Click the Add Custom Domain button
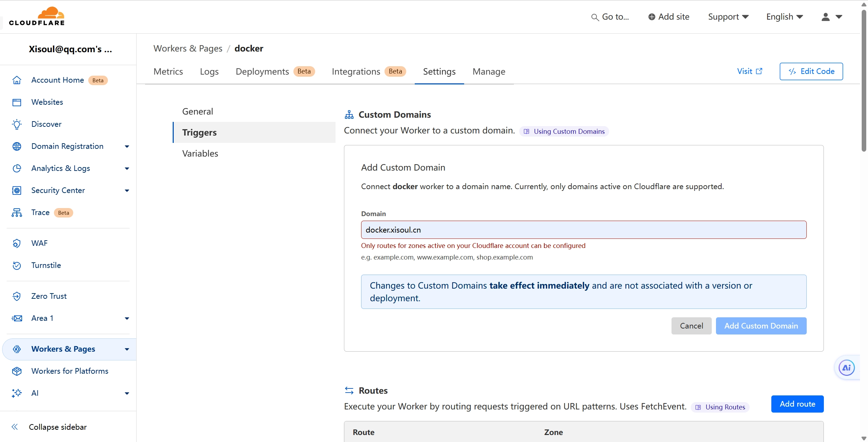The width and height of the screenshot is (868, 442). (x=761, y=326)
